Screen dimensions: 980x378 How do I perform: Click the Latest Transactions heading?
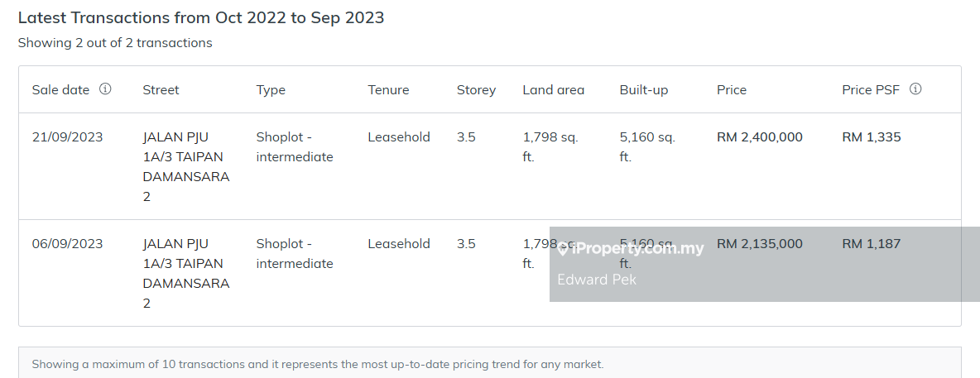tap(201, 17)
